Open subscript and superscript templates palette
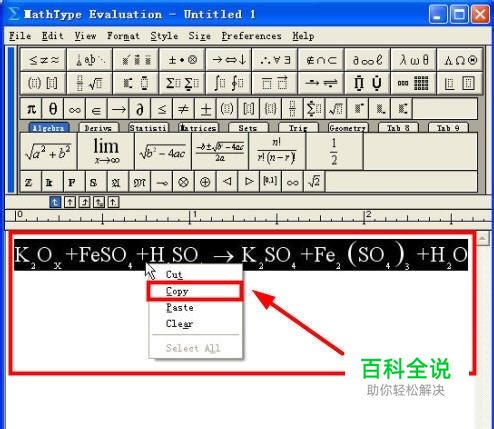 tap(136, 83)
